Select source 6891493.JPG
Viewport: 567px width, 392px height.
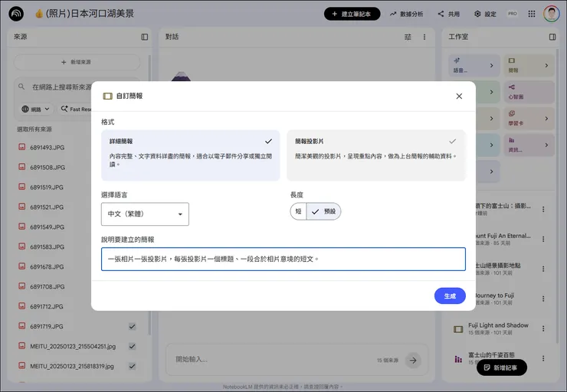[x=47, y=148]
